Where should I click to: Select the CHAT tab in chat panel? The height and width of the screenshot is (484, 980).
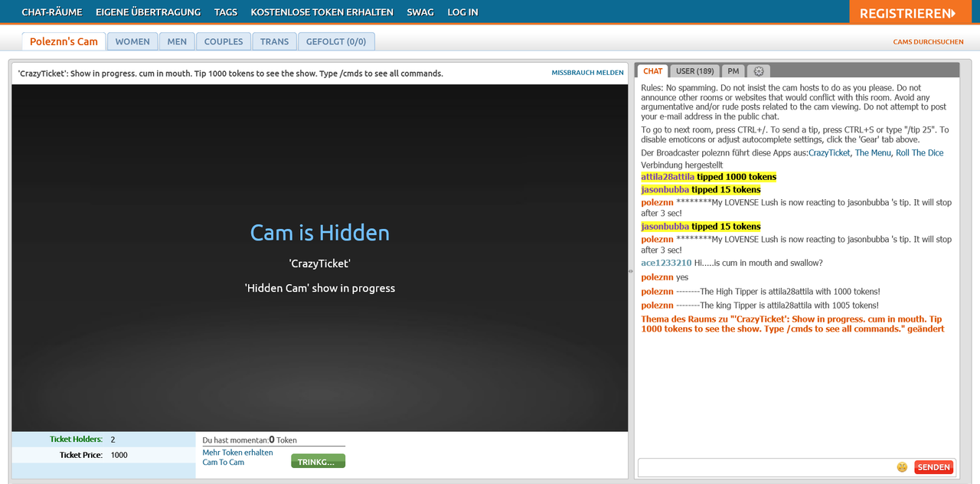[x=652, y=71]
